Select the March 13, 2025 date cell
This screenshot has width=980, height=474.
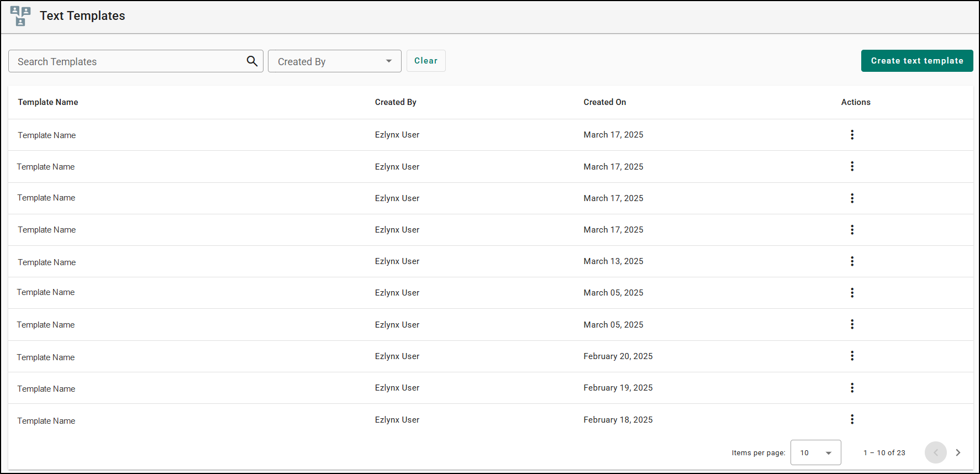pos(613,261)
